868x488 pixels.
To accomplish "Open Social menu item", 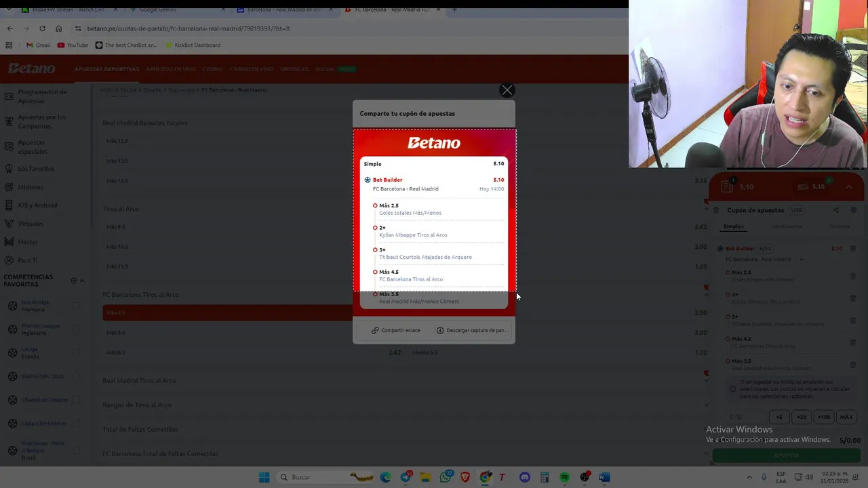I will point(324,69).
